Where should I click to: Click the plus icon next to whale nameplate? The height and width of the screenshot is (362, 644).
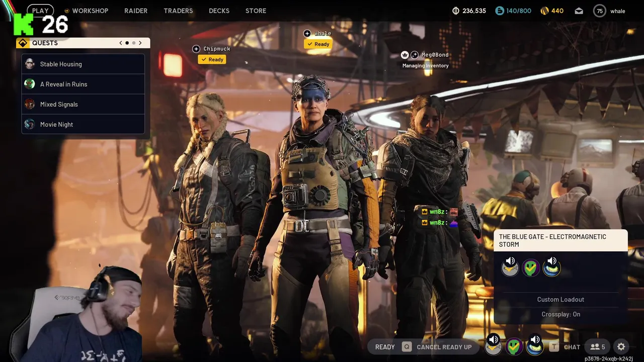tap(307, 33)
